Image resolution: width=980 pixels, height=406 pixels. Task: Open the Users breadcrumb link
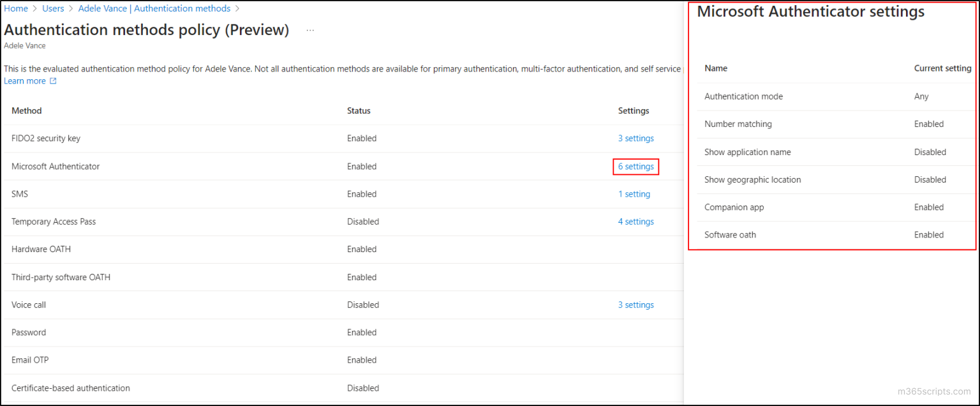coord(53,8)
